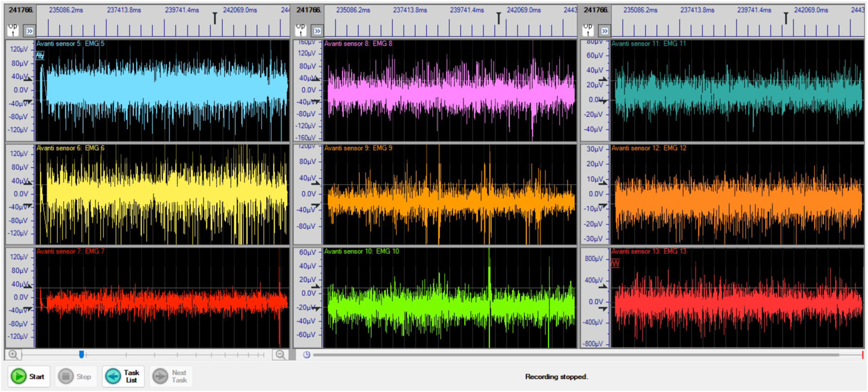This screenshot has height=392, width=868.
Task: Expand middle column timeline with double-chevron
Action: point(317,31)
